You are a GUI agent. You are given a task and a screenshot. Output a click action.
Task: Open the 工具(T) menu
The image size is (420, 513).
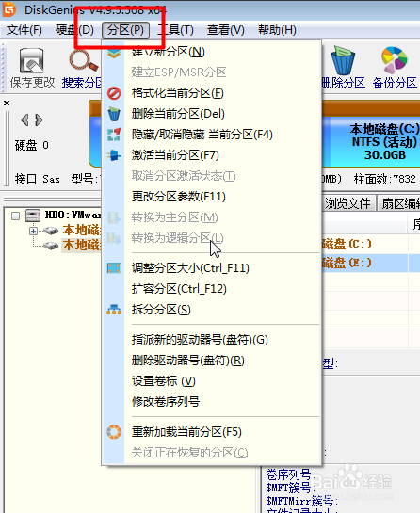coord(175,30)
